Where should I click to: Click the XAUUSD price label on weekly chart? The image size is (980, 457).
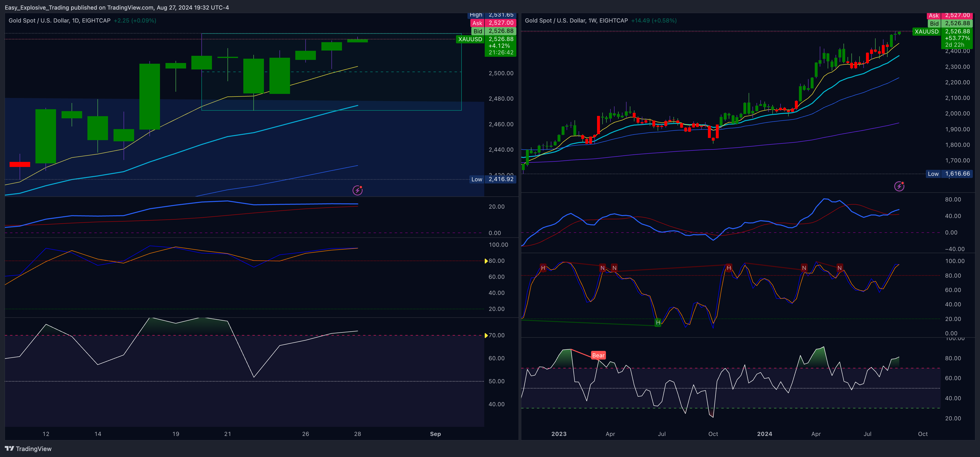tap(926, 31)
